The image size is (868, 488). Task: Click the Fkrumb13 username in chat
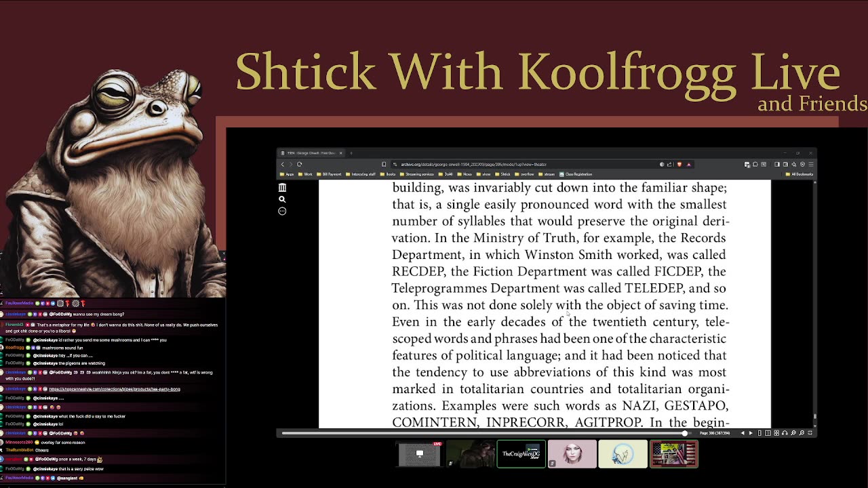(x=14, y=325)
